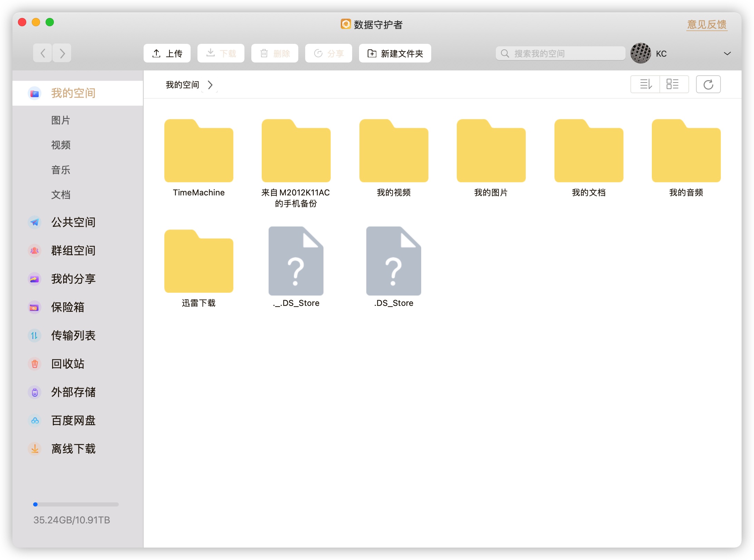Image resolution: width=754 pixels, height=560 pixels.
Task: Go to 传输列表 transfer list
Action: (73, 335)
